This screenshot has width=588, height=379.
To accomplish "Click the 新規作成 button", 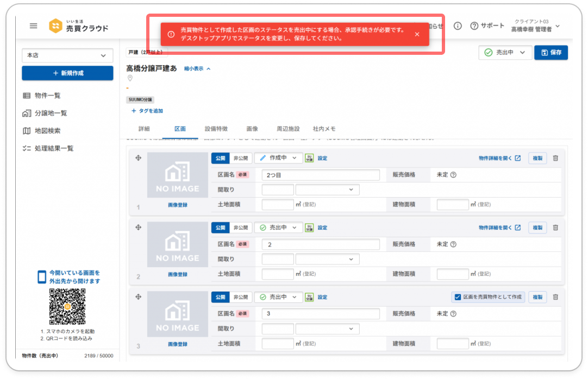I will [67, 73].
